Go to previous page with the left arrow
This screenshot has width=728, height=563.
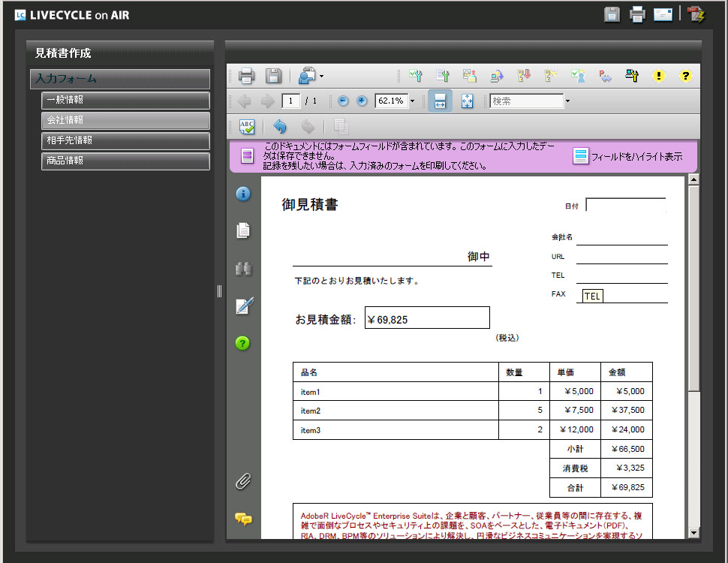[244, 101]
